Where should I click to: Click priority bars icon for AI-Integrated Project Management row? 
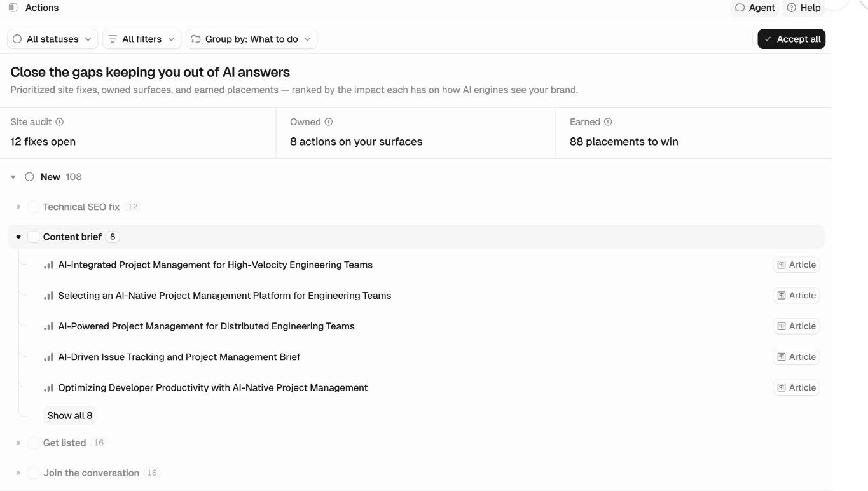[48, 265]
